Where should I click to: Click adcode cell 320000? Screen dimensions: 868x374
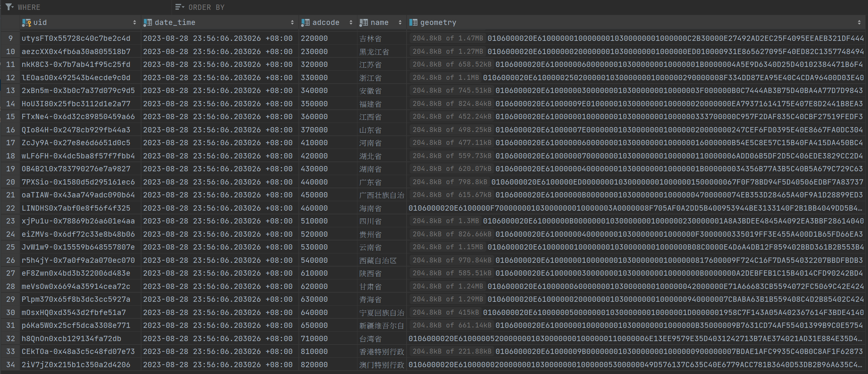pyautogui.click(x=328, y=65)
